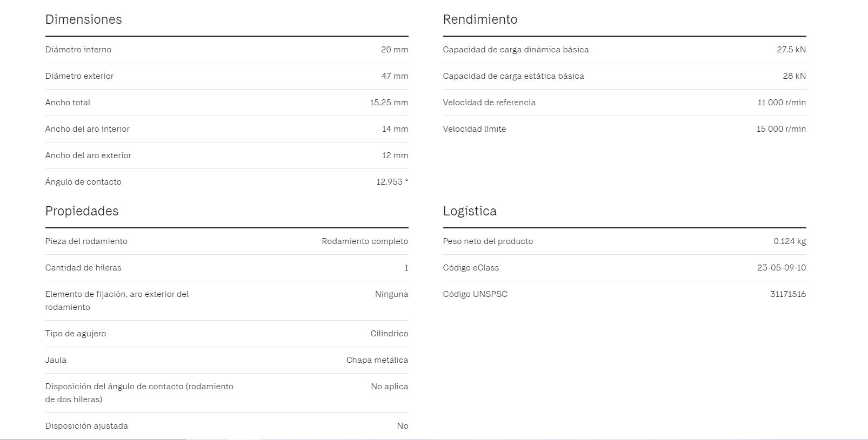The image size is (868, 440).
Task: Click the Dimensiones section heading
Action: pyautogui.click(x=83, y=19)
